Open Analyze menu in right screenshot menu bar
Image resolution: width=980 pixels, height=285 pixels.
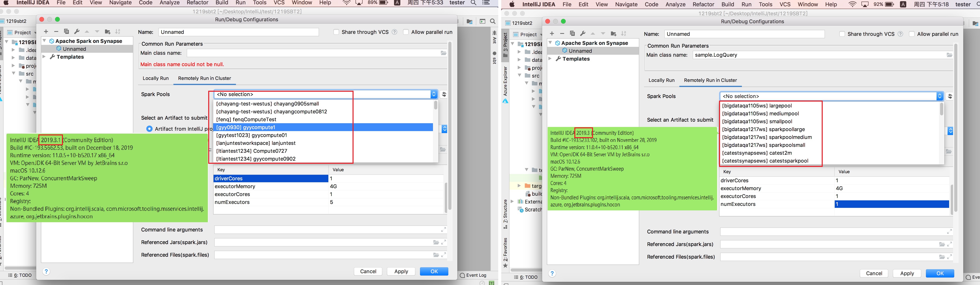[x=676, y=5]
